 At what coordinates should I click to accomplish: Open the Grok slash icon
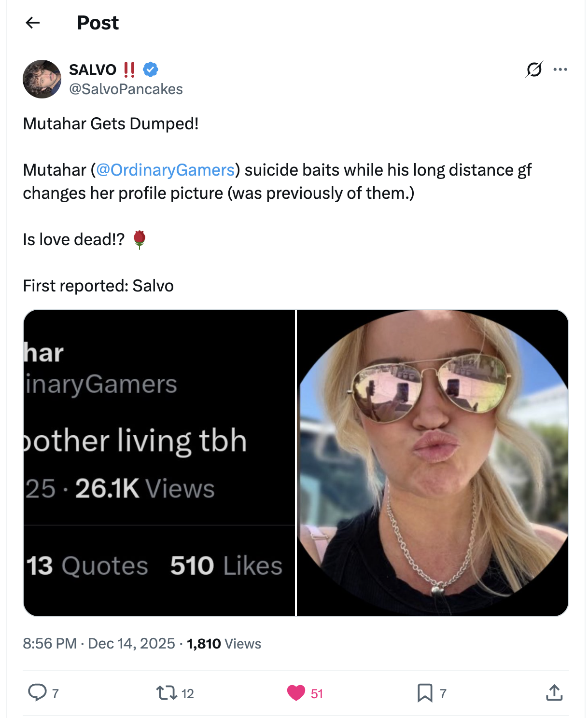point(534,69)
